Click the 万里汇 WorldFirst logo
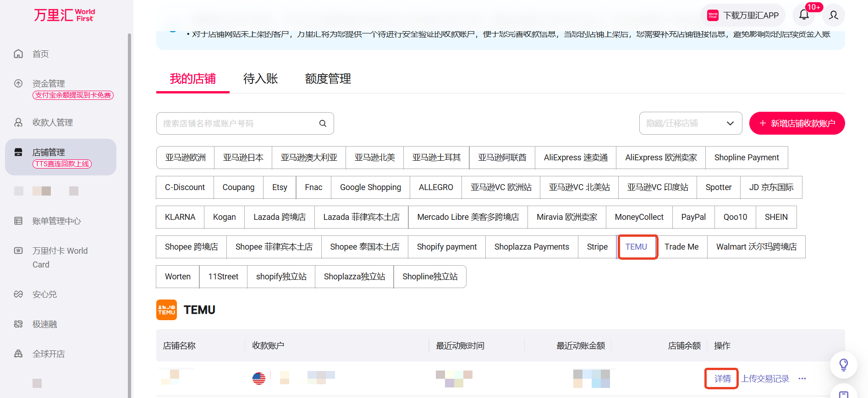The height and width of the screenshot is (398, 868). click(x=64, y=15)
